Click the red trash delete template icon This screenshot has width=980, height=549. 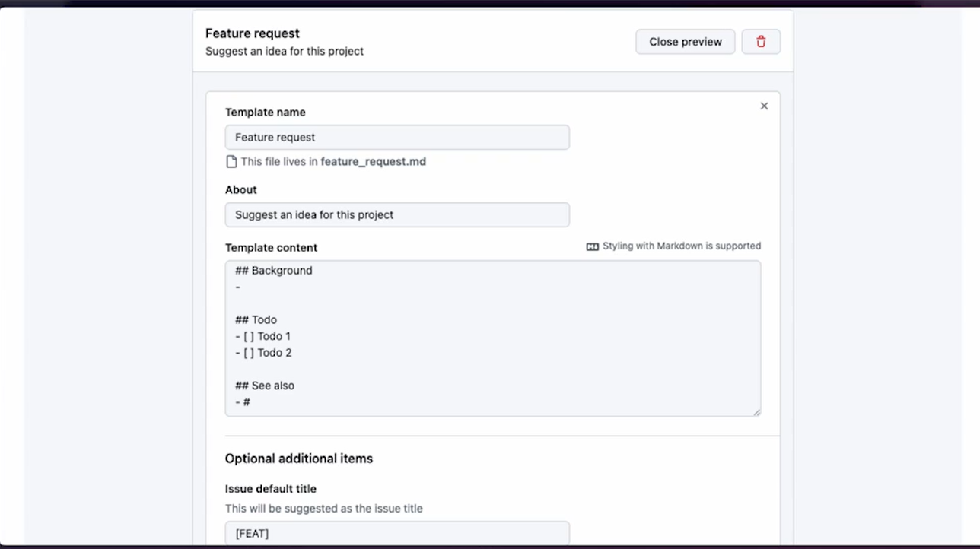(761, 42)
